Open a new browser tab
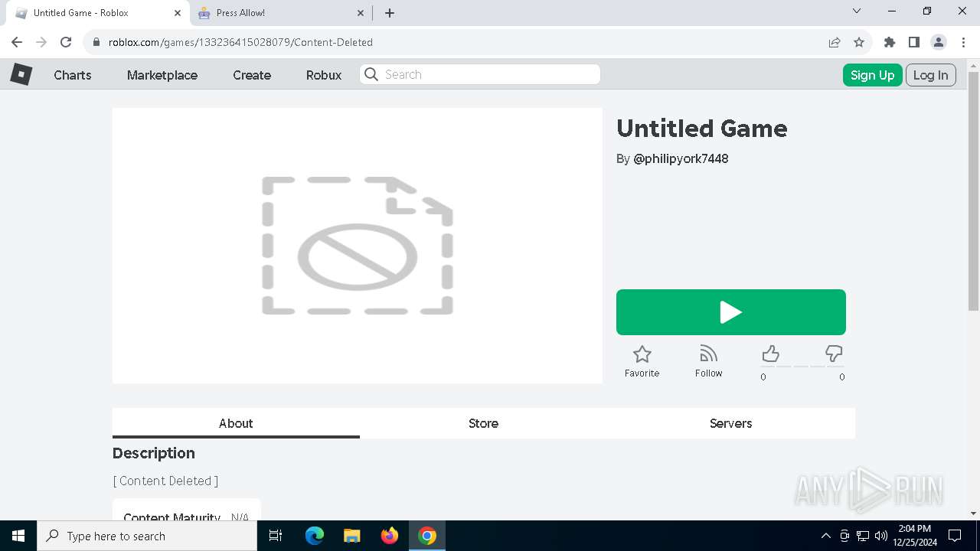 [390, 13]
